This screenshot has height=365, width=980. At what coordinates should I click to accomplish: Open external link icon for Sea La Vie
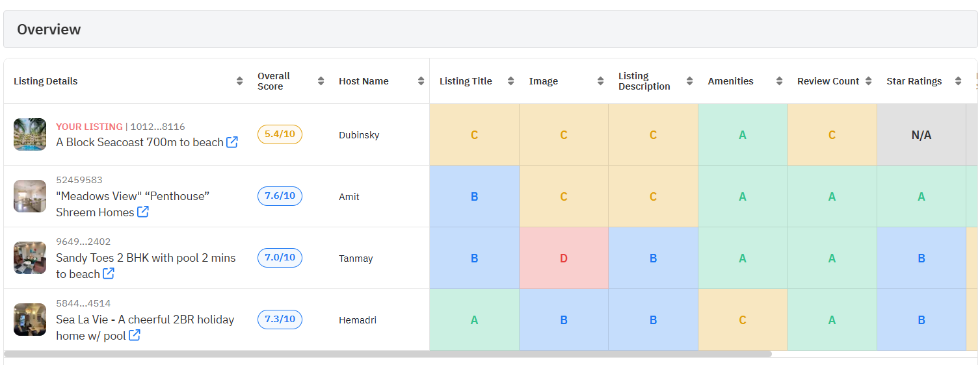tap(135, 336)
